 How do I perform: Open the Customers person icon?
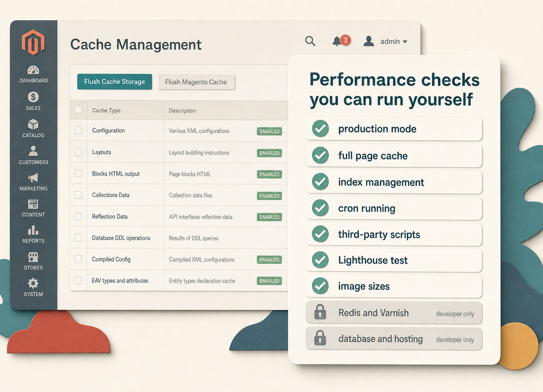pyautogui.click(x=33, y=151)
